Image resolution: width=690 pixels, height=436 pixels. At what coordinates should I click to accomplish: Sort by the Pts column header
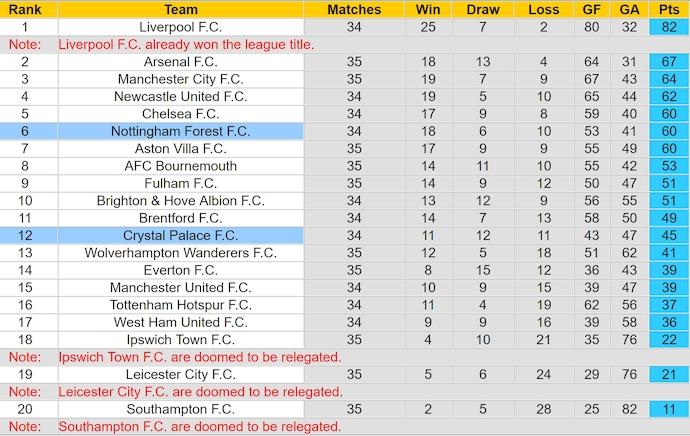click(x=669, y=9)
